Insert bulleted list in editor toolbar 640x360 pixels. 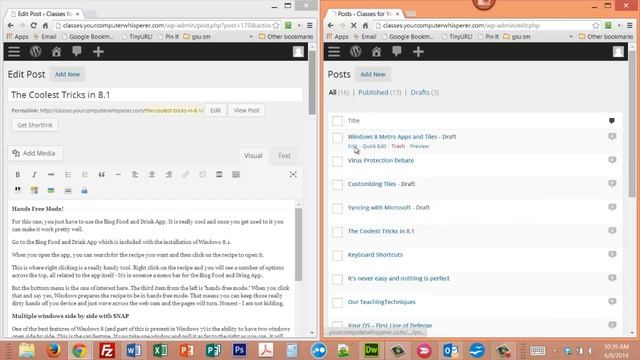click(x=68, y=175)
